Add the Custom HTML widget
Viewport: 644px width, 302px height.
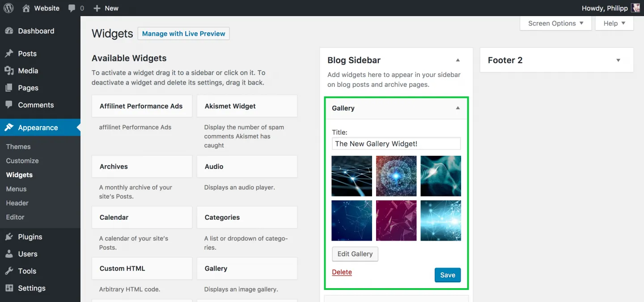142,268
